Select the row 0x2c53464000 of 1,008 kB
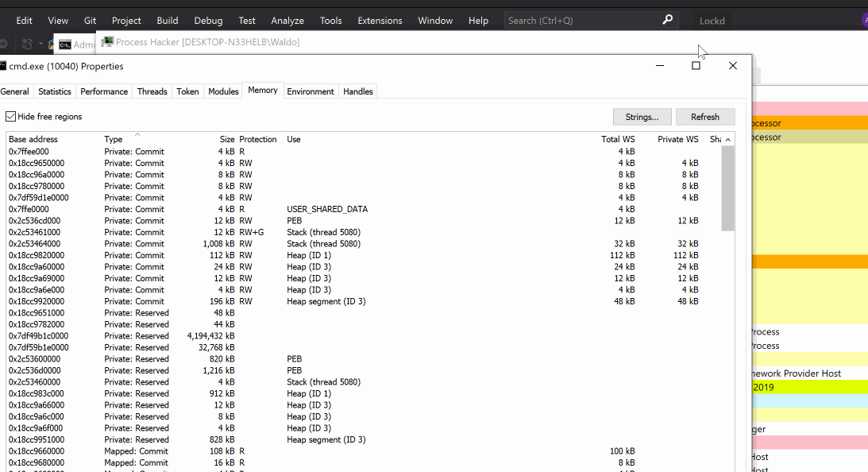The height and width of the screenshot is (472, 868). (364, 244)
